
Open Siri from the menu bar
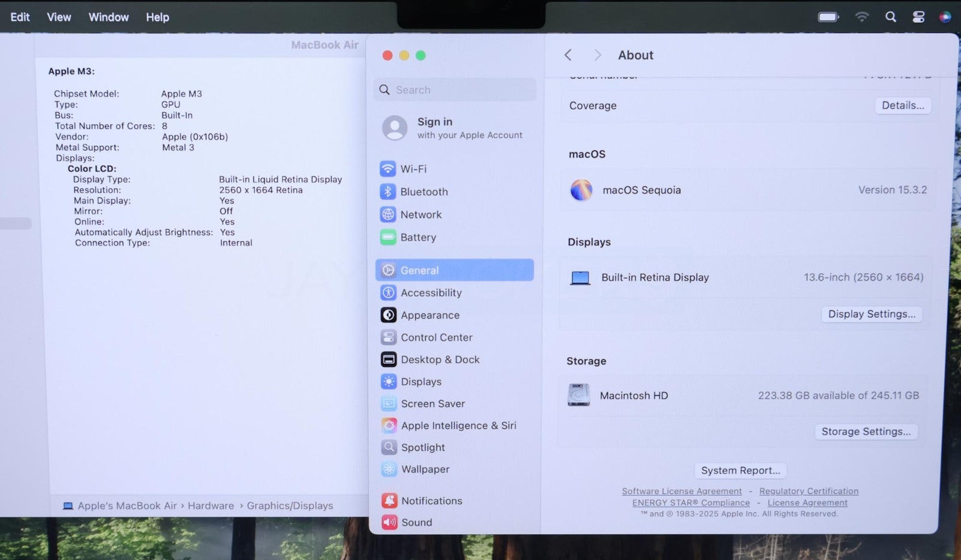(945, 17)
